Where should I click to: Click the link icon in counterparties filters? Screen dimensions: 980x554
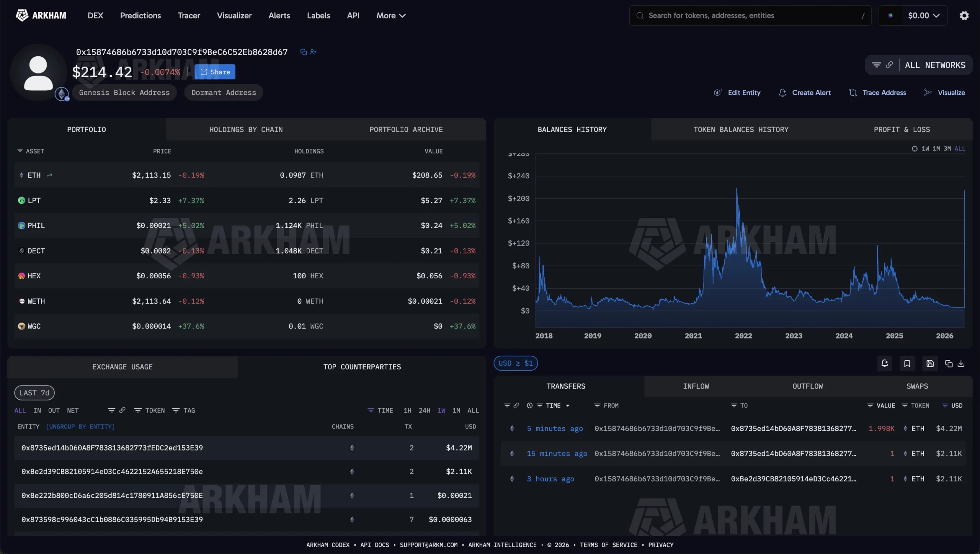point(122,410)
